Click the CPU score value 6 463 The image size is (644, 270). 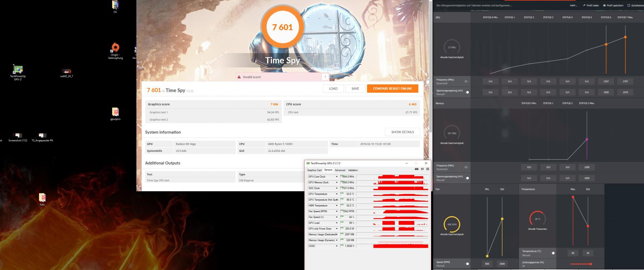pyautogui.click(x=412, y=104)
